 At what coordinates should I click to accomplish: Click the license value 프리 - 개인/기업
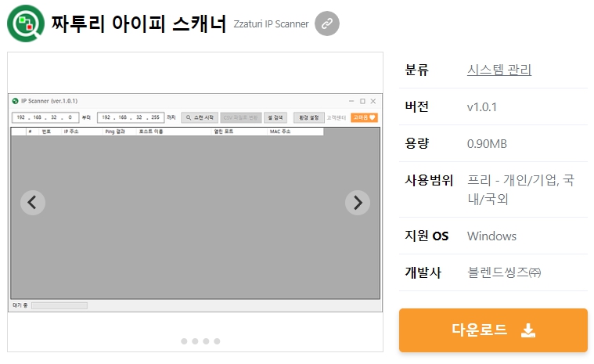click(521, 189)
